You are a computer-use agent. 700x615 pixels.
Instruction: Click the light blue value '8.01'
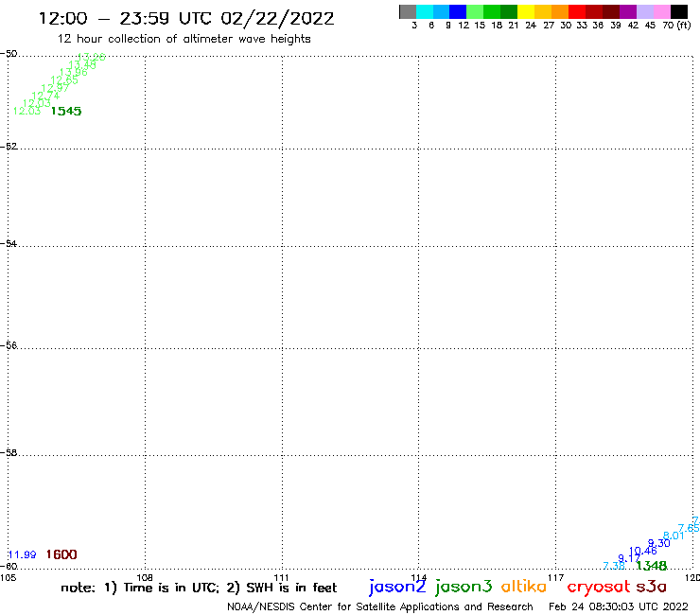point(674,536)
